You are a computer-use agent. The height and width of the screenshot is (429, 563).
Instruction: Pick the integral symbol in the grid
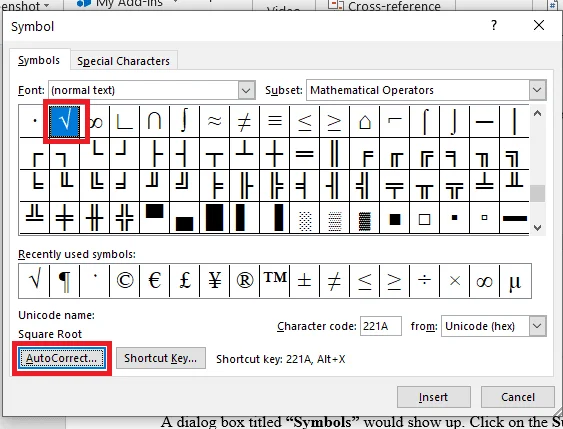[x=185, y=121]
